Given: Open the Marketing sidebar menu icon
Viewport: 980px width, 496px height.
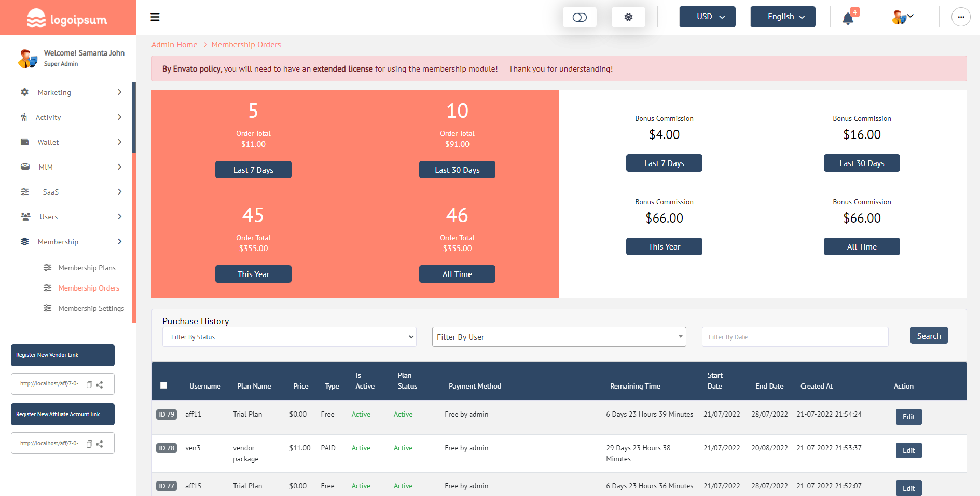Looking at the screenshot, I should 24,92.
